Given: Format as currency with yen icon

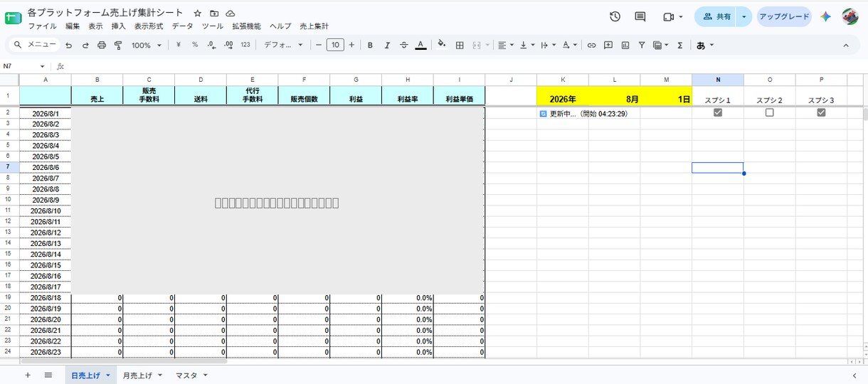Looking at the screenshot, I should [x=178, y=45].
